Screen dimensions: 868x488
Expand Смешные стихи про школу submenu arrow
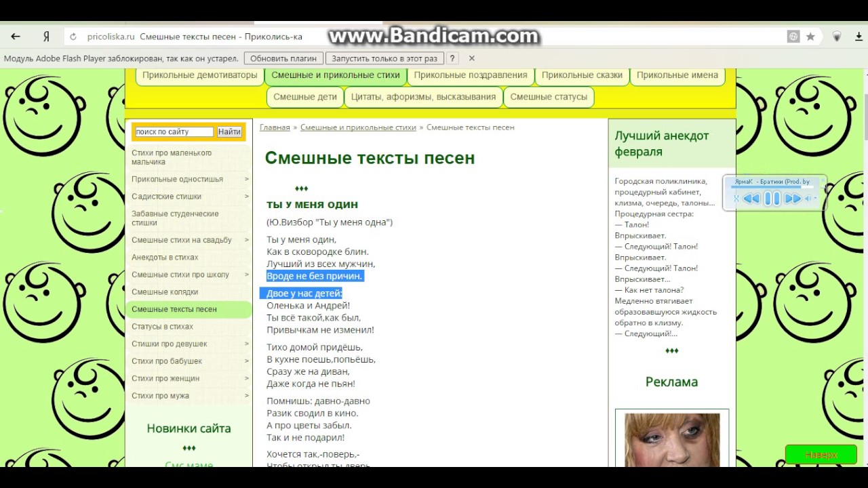(246, 274)
